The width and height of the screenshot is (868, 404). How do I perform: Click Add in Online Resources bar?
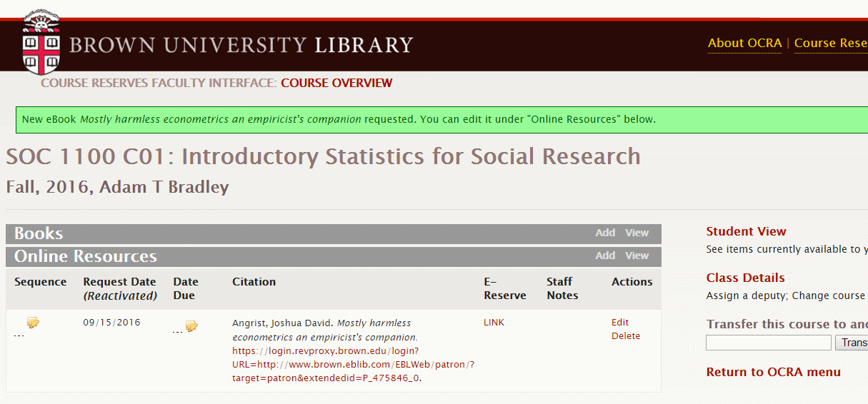605,256
